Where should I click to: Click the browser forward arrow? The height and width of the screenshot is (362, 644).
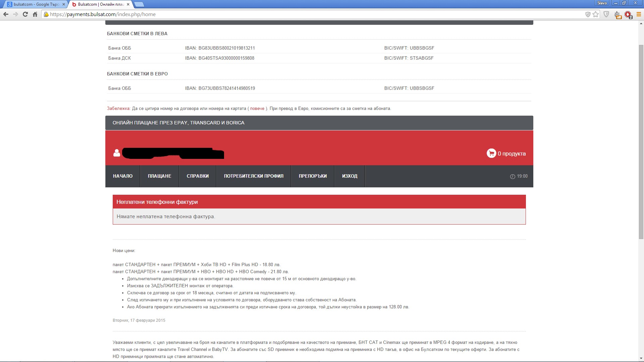click(15, 14)
